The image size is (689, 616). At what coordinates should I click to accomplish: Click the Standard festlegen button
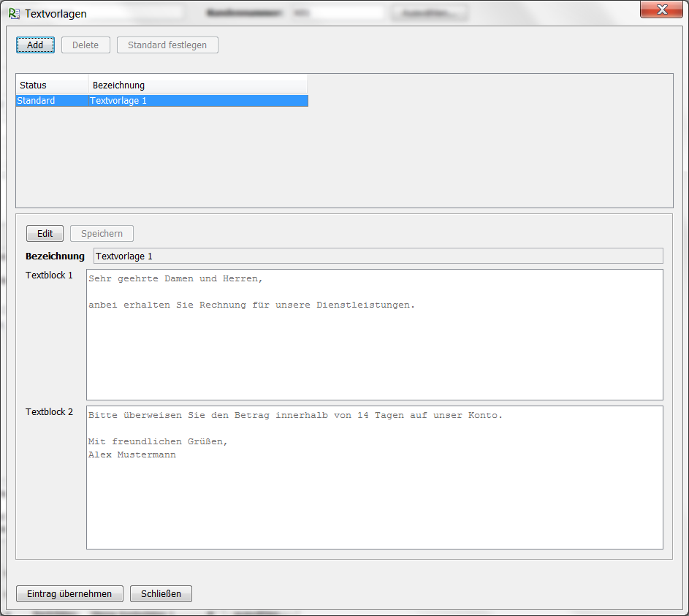167,45
